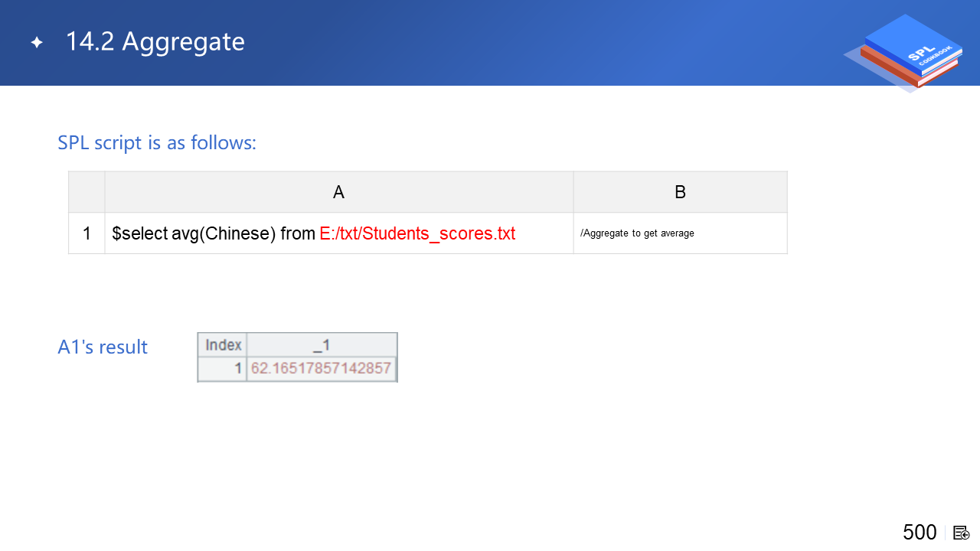Click the star bullet icon beside the title
This screenshot has width=980, height=551.
[37, 43]
